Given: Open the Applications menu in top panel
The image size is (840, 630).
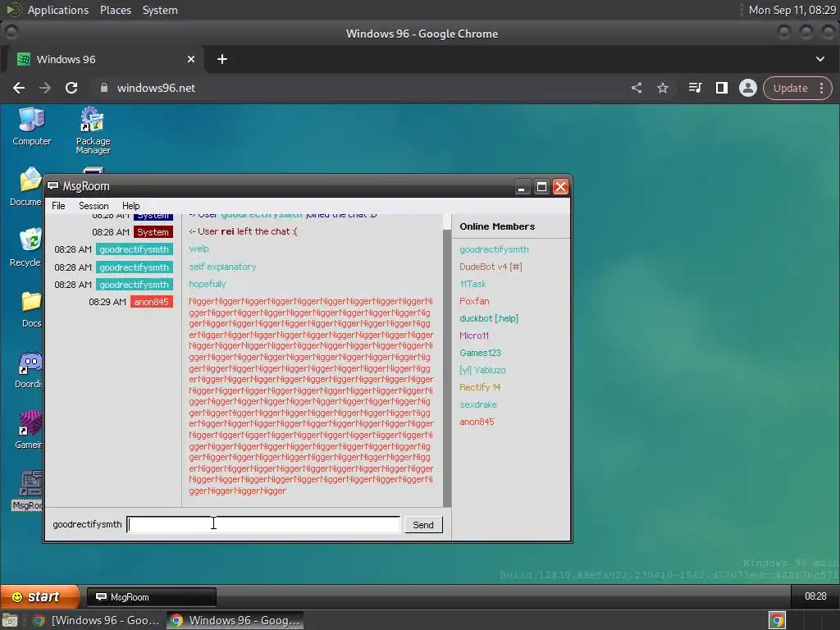Looking at the screenshot, I should 58,10.
